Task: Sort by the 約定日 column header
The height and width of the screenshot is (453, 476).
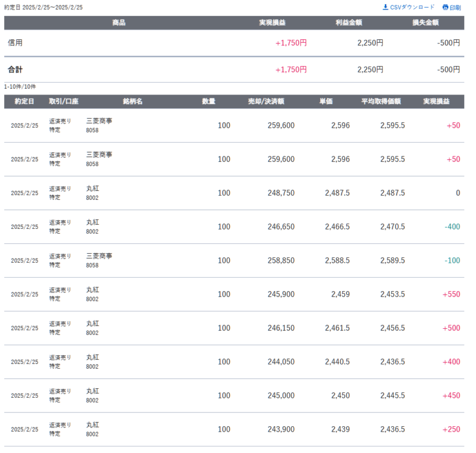Action: (24, 101)
